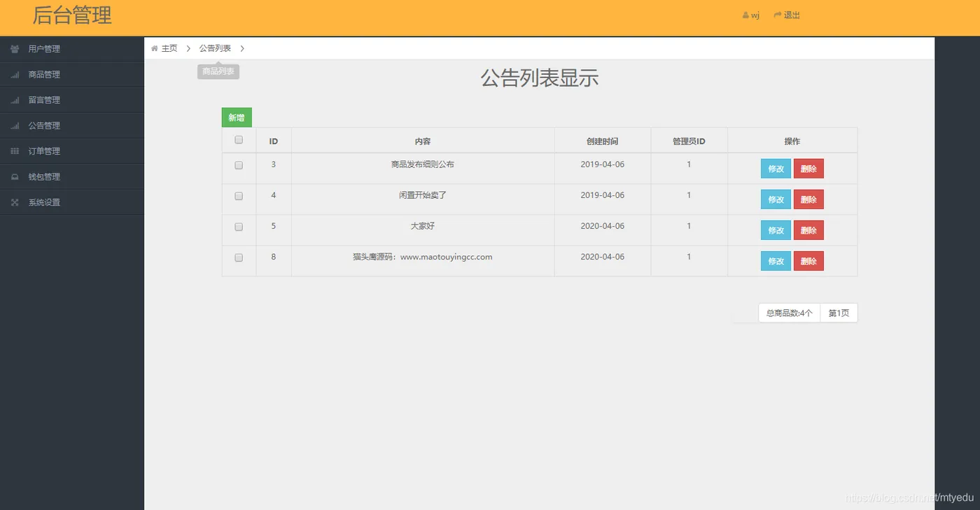Click the ID column header
This screenshot has height=510, width=980.
click(x=274, y=141)
